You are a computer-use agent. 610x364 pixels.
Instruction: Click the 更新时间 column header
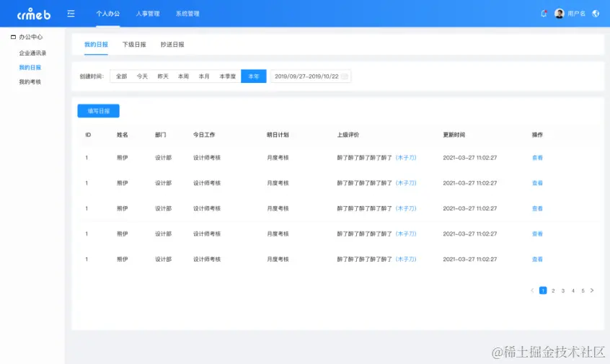454,135
